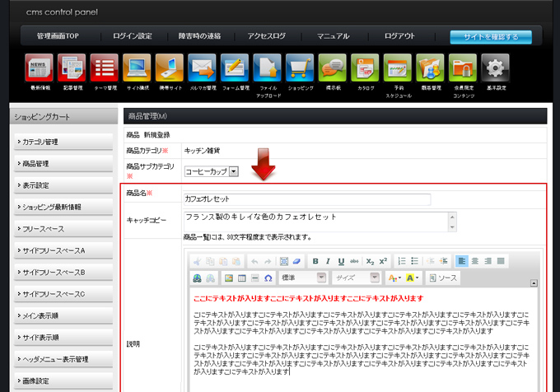
Task: Click the Underline formatting button
Action: pyautogui.click(x=339, y=261)
